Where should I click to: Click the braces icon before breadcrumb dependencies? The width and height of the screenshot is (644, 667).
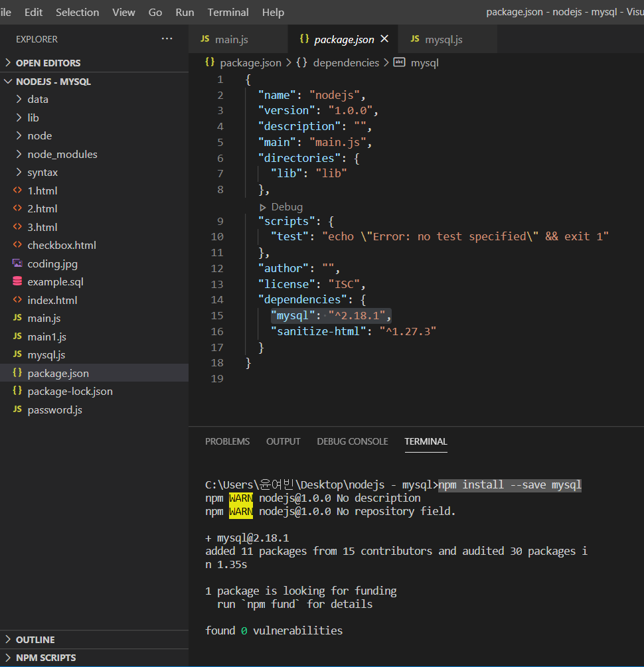coord(302,62)
